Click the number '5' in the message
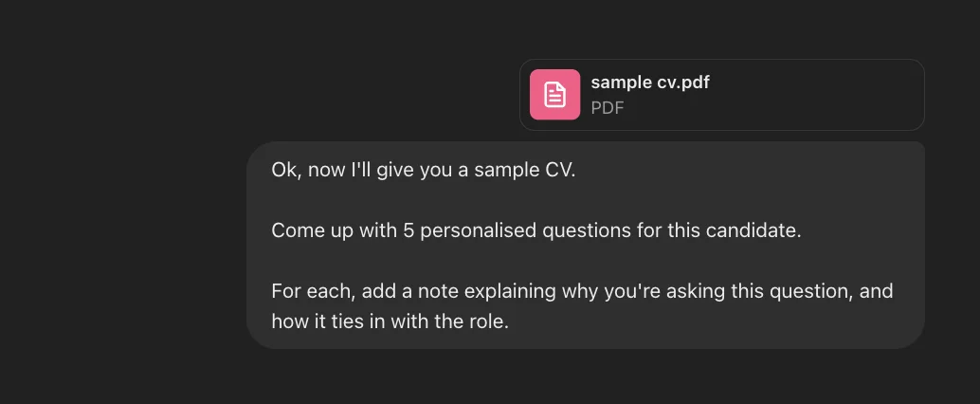980x404 pixels. point(409,230)
